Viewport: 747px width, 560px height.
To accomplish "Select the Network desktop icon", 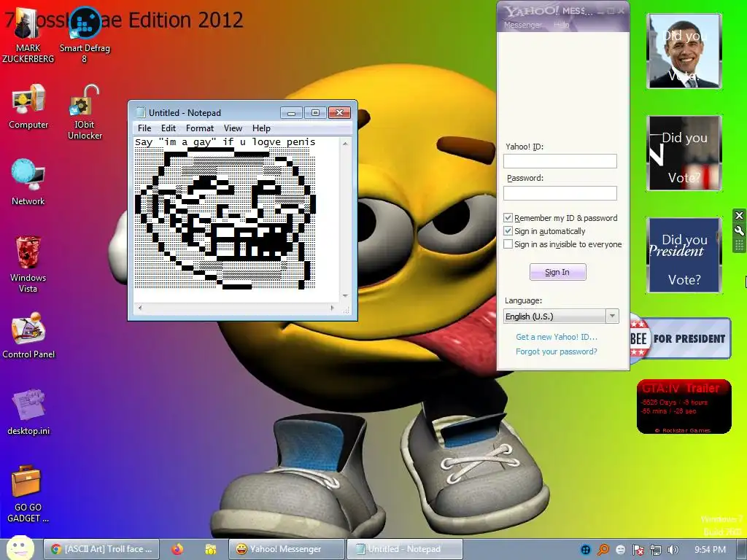I will [28, 183].
